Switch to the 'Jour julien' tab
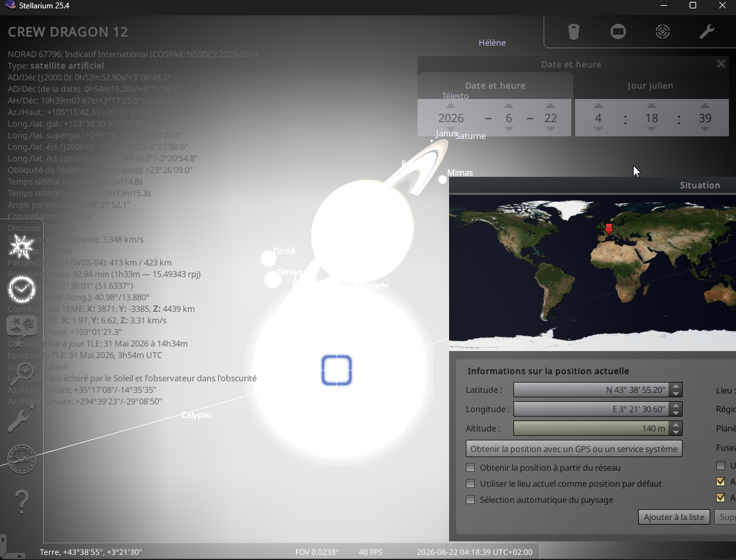Screen dimensions: 736x560 (650, 86)
